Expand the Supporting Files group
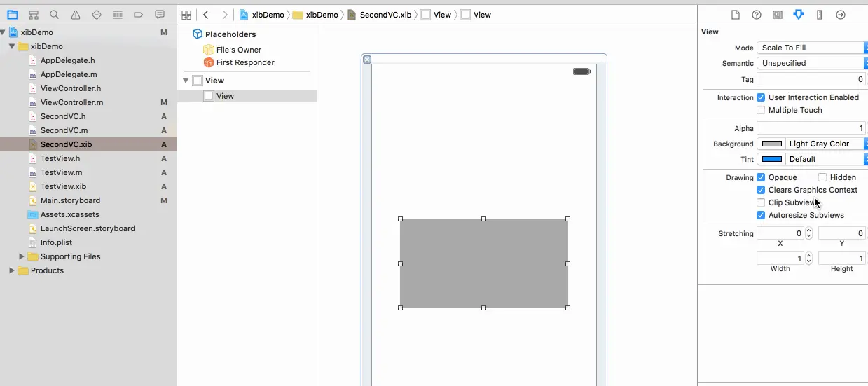Image resolution: width=868 pixels, height=386 pixels. (x=22, y=256)
